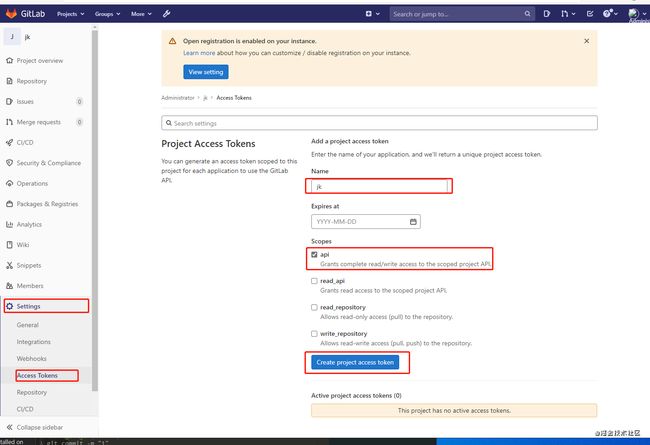
Task: Focus the Search settings field
Action: click(x=379, y=123)
